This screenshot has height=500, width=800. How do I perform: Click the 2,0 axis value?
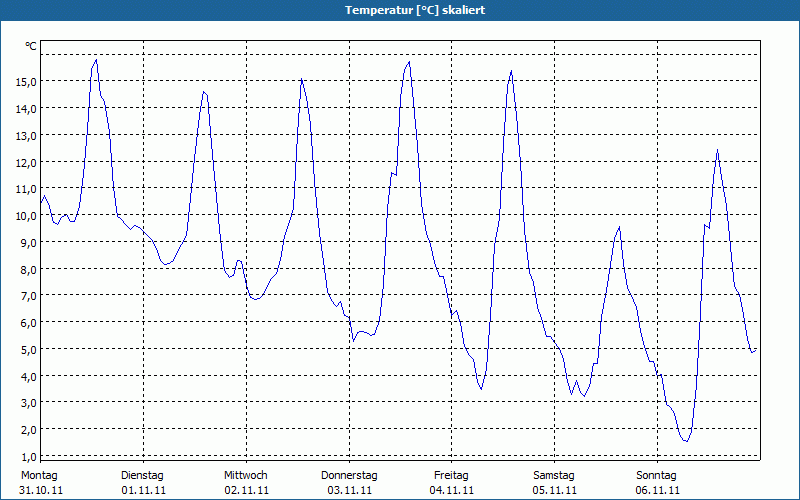[x=28, y=430]
